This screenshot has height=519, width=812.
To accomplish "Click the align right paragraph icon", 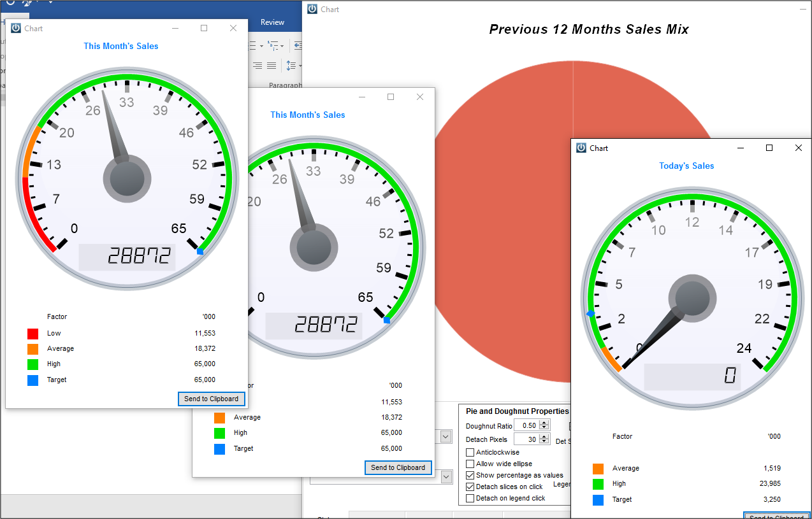I will 257,66.
